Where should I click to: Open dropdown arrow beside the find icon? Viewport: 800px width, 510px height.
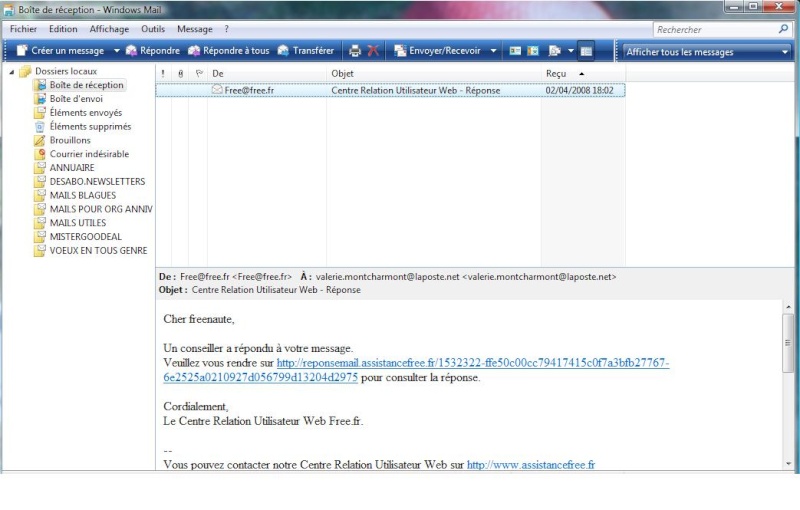coord(570,50)
